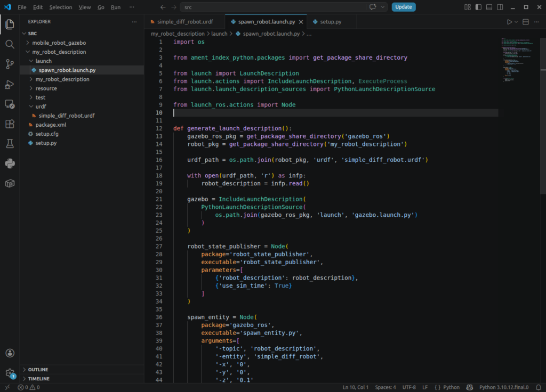Open Remote Explorer icon
This screenshot has width=546, height=392.
(x=10, y=104)
